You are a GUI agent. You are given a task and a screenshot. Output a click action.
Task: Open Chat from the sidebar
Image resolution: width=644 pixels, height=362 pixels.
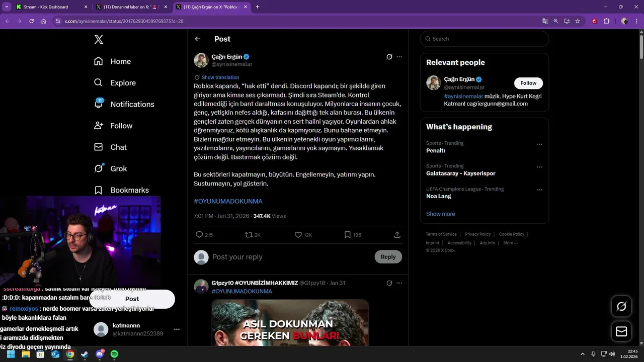pyautogui.click(x=110, y=147)
